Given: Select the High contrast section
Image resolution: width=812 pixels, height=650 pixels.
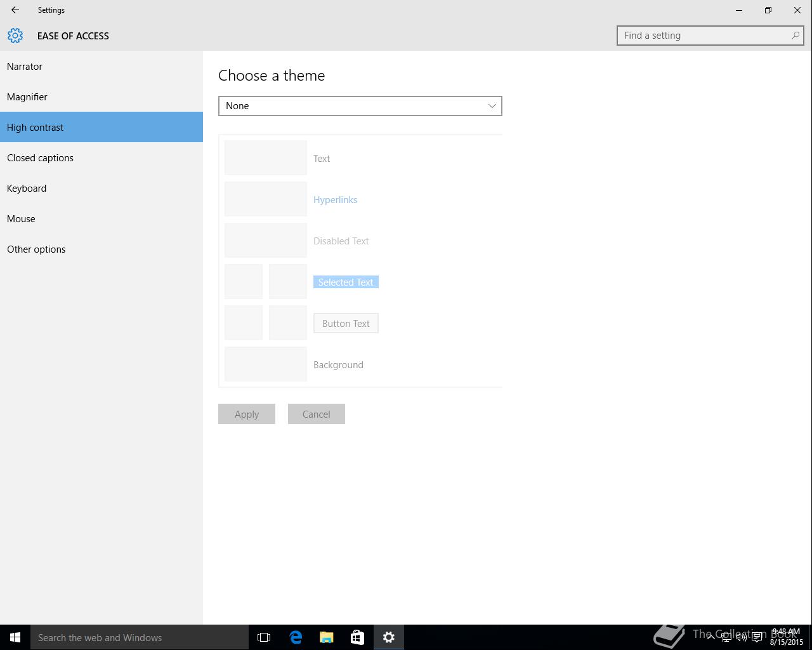Looking at the screenshot, I should pos(101,127).
